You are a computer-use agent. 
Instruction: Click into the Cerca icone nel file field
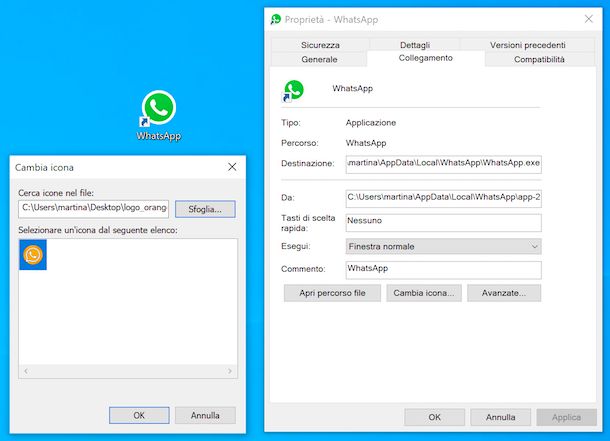[x=93, y=209]
